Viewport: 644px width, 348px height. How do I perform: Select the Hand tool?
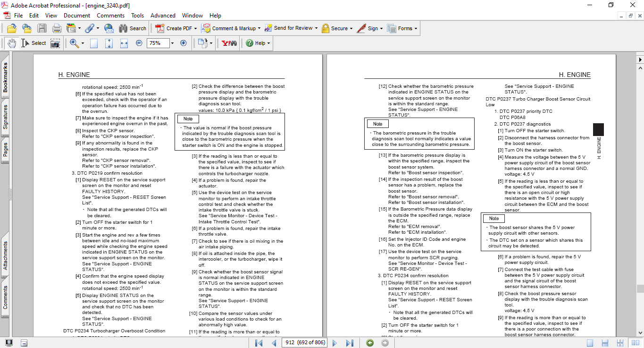[x=11, y=43]
